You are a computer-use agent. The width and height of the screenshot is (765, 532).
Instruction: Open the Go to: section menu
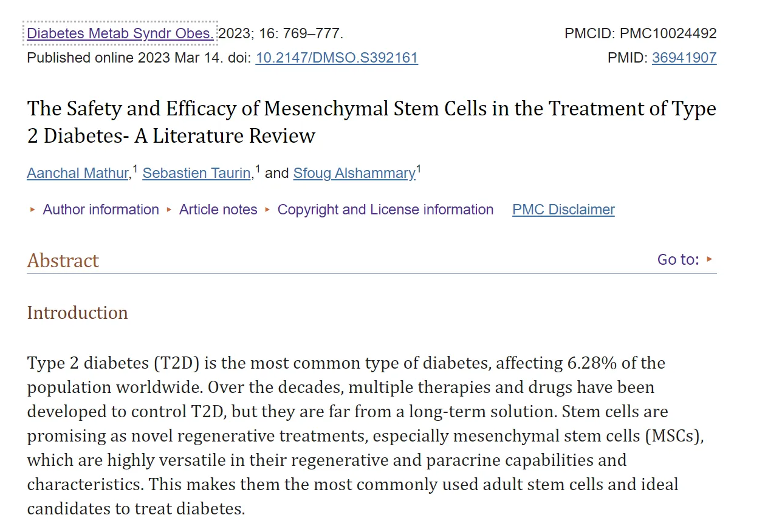point(678,259)
